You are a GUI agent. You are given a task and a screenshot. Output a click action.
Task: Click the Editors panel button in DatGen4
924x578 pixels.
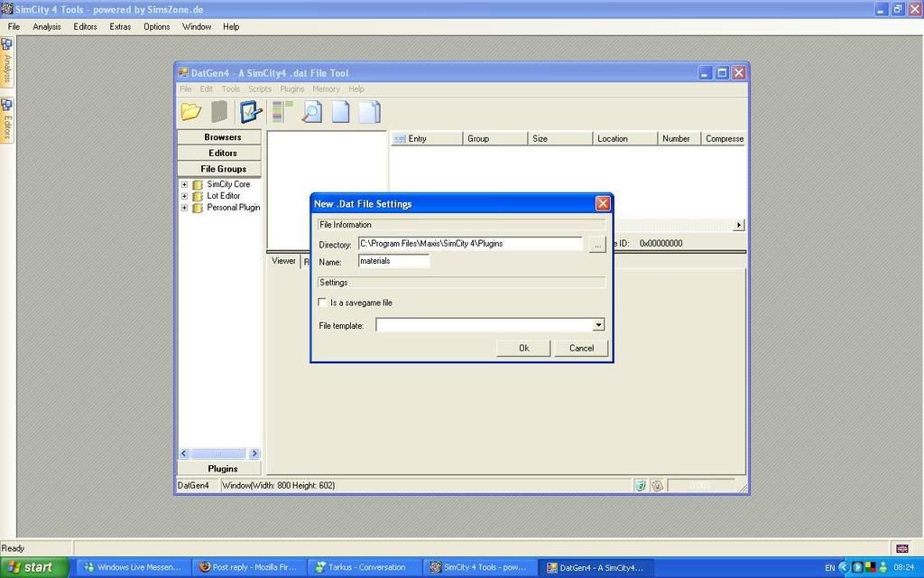coord(219,153)
